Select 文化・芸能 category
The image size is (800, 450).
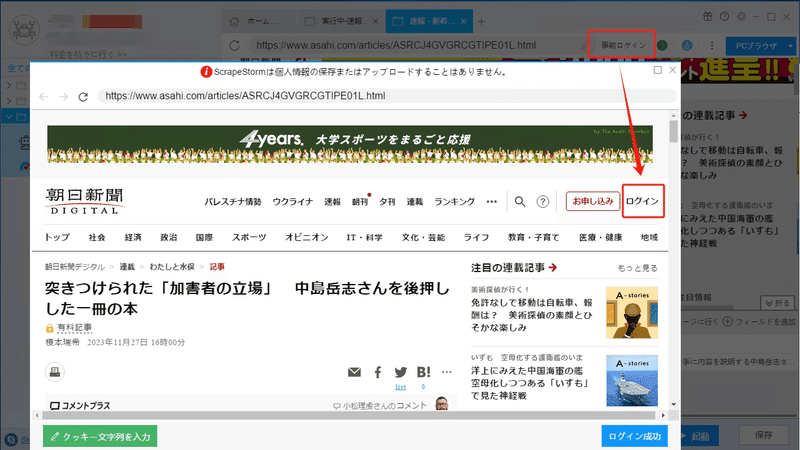pyautogui.click(x=423, y=237)
